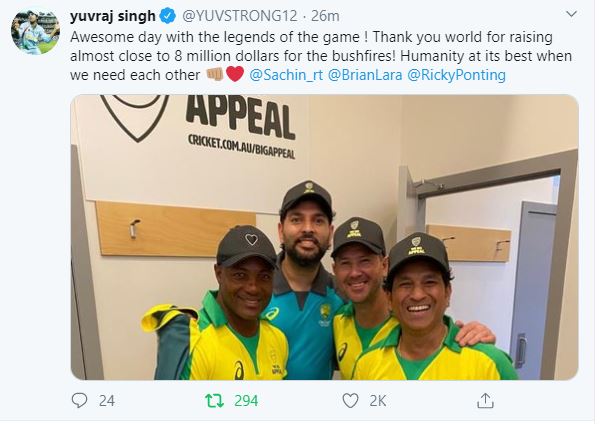Click the fist bump emoji in tweet
Viewport: 602px width, 424px height.
(214, 75)
